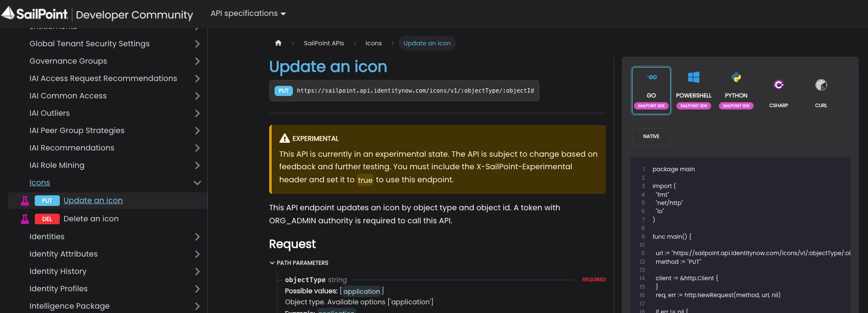868x313 pixels.
Task: Collapse the Path Parameters section
Action: pos(299,263)
